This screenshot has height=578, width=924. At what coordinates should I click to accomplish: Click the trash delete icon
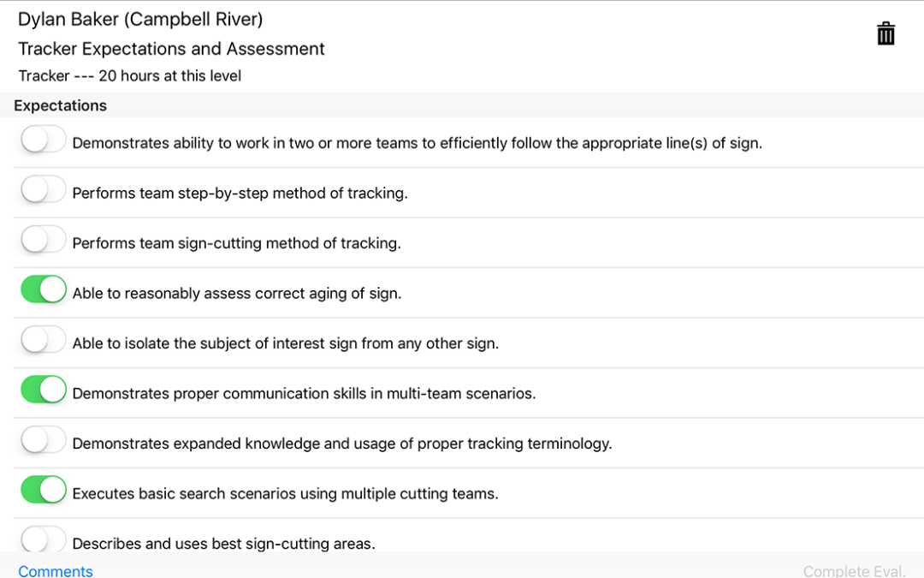coord(885,33)
